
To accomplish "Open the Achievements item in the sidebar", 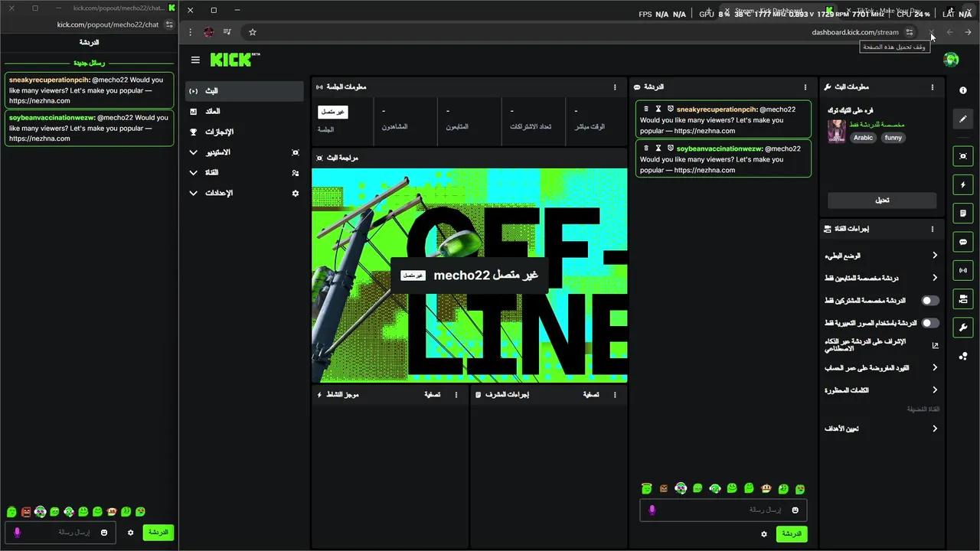I will tap(245, 132).
